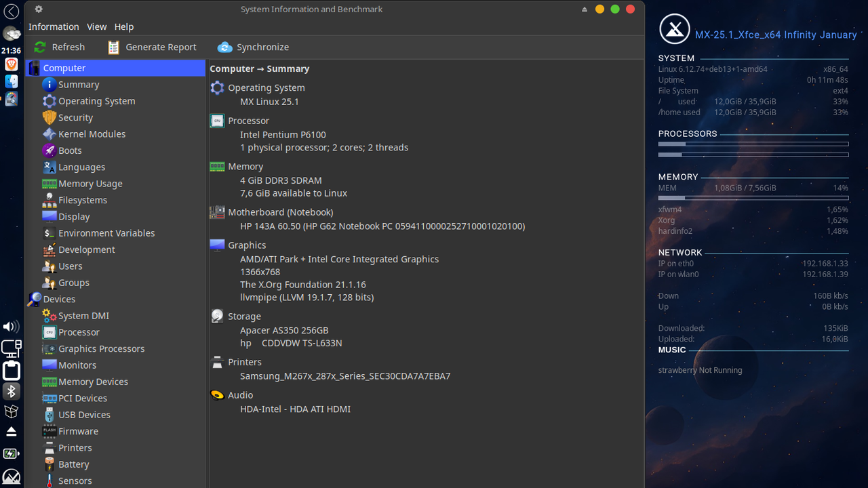Open the PCI Devices entry

[x=83, y=398]
